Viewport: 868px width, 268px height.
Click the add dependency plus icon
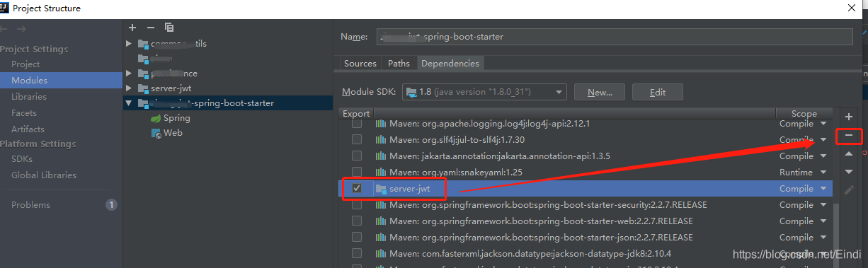[x=850, y=117]
